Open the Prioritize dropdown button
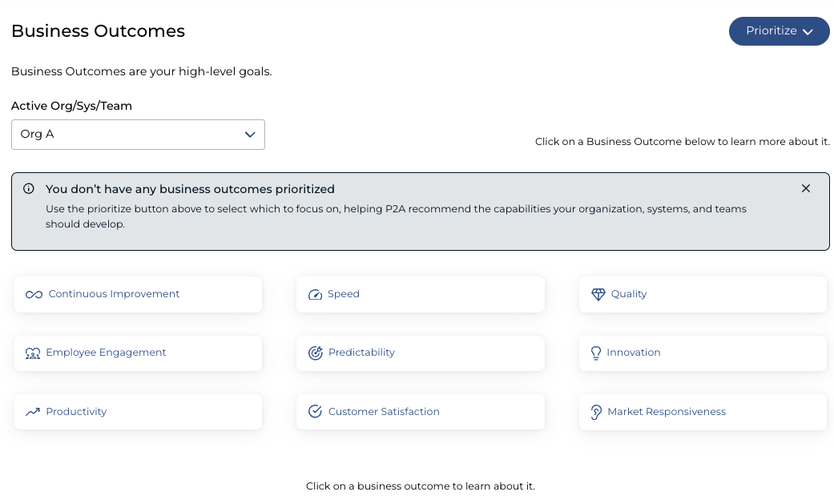Image resolution: width=834 pixels, height=504 pixels. (x=779, y=31)
